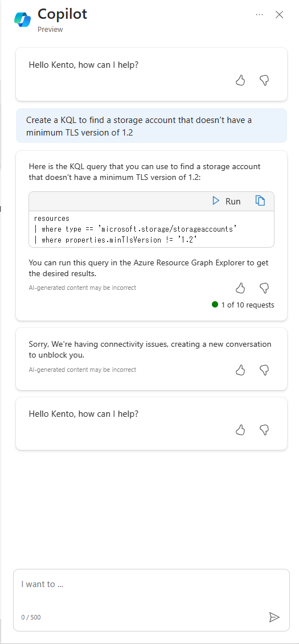299x644 pixels.
Task: Focus the "I want to ..." input box
Action: (151, 600)
